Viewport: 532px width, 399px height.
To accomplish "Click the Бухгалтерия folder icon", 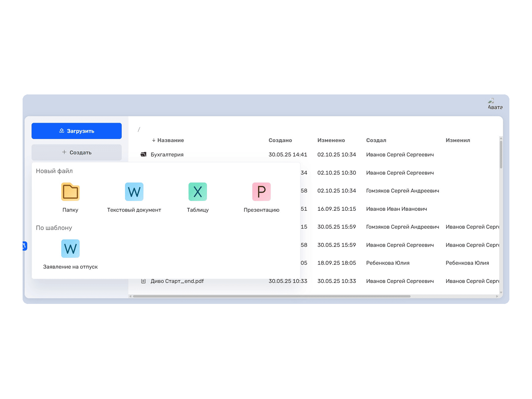I will coord(143,155).
